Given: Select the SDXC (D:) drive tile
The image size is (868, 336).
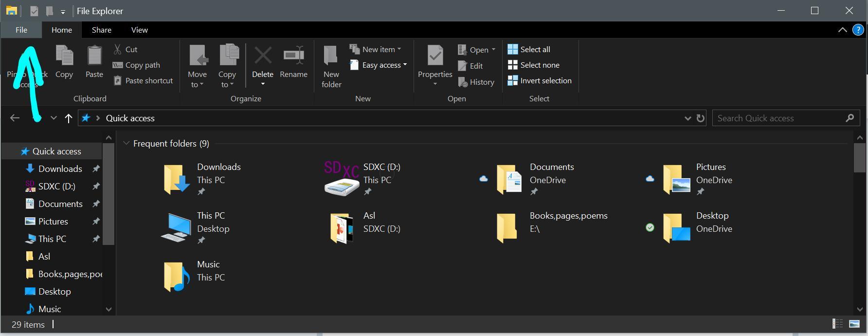Looking at the screenshot, I should pyautogui.click(x=362, y=179).
